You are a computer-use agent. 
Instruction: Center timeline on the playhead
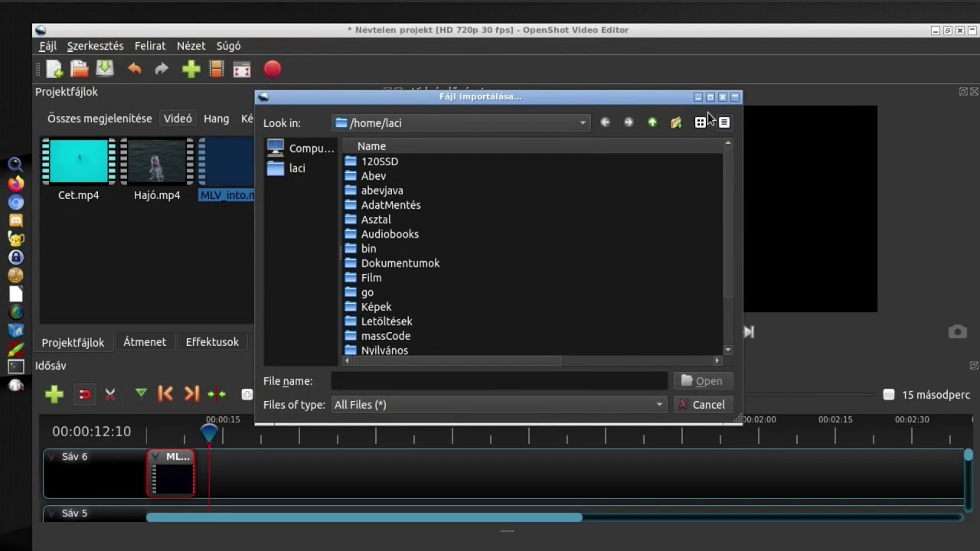[x=217, y=394]
